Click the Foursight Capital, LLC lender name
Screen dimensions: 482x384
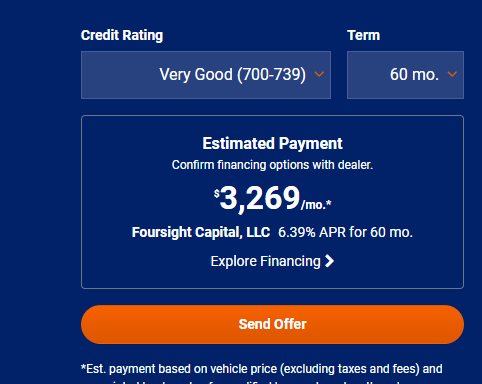click(x=201, y=232)
